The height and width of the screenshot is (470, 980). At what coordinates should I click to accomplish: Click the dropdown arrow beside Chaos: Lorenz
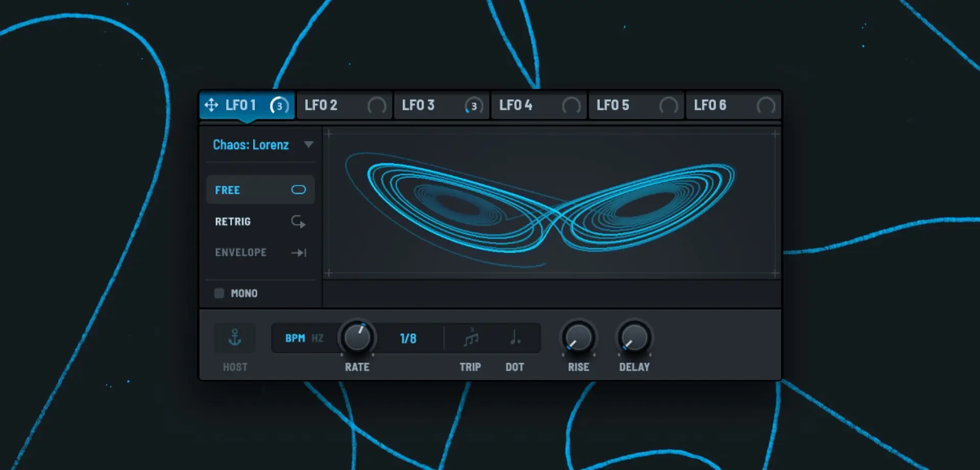coord(308,145)
